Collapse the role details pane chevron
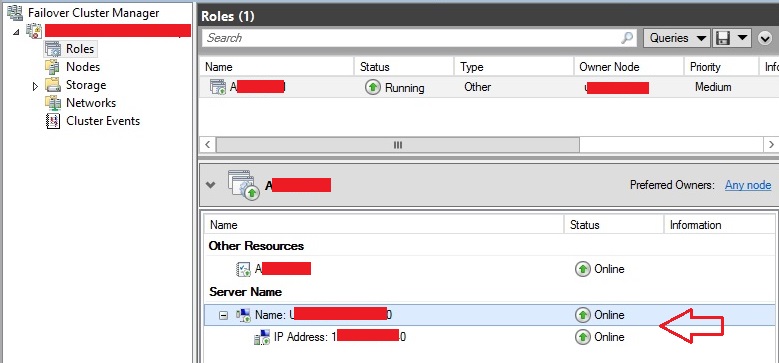 [x=211, y=185]
